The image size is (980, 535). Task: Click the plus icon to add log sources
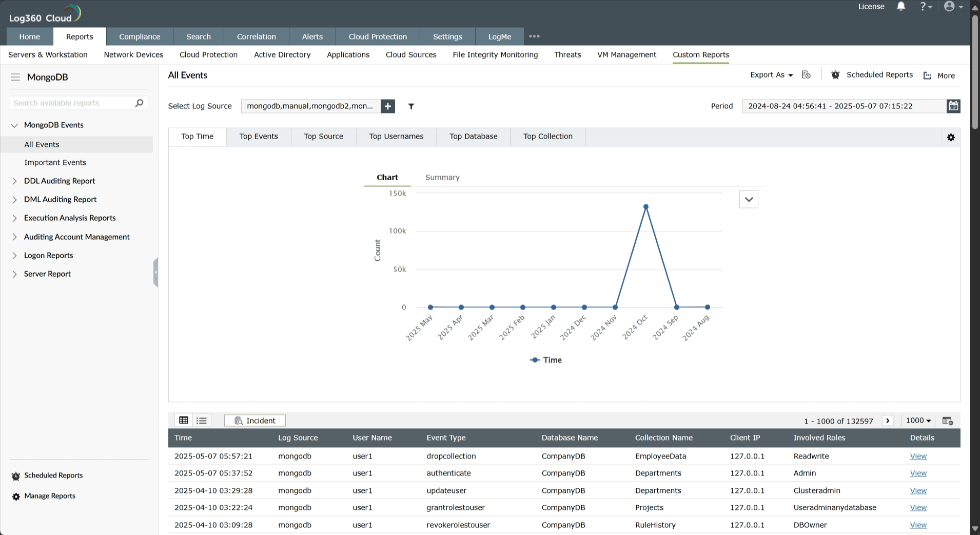point(387,106)
